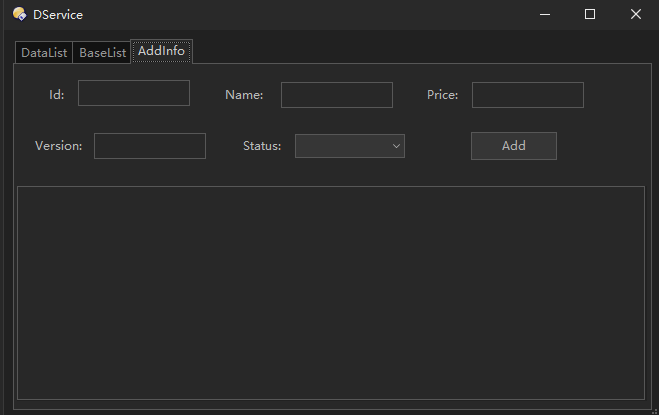Click the empty results list area

pyautogui.click(x=331, y=293)
